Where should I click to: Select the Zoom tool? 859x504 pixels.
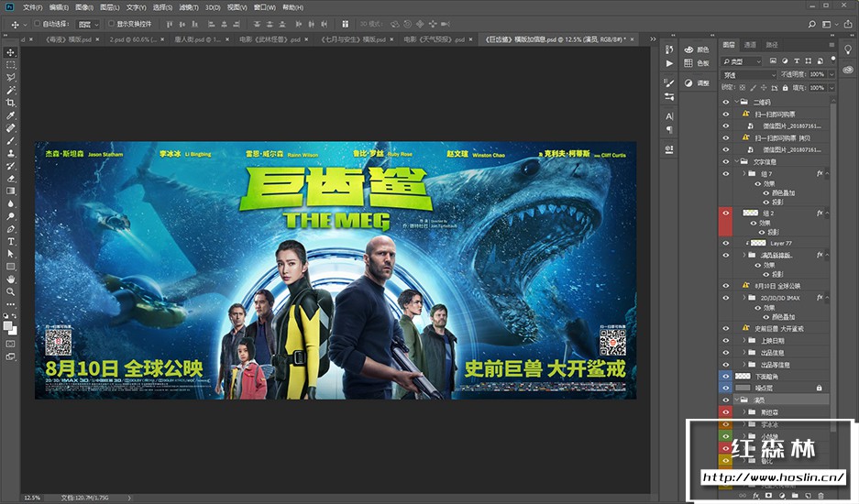pos(10,292)
